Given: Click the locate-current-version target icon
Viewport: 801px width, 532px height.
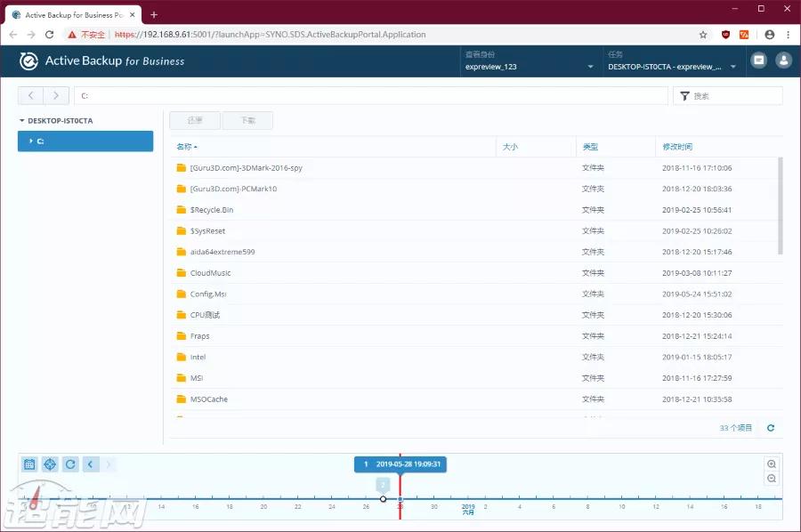Looking at the screenshot, I should click(50, 464).
